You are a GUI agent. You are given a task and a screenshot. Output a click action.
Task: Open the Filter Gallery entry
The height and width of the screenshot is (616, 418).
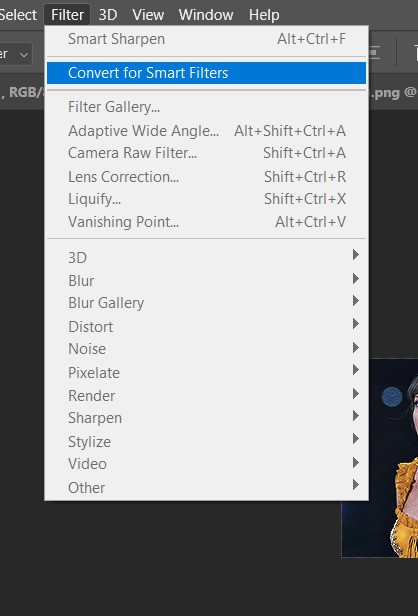click(206, 107)
